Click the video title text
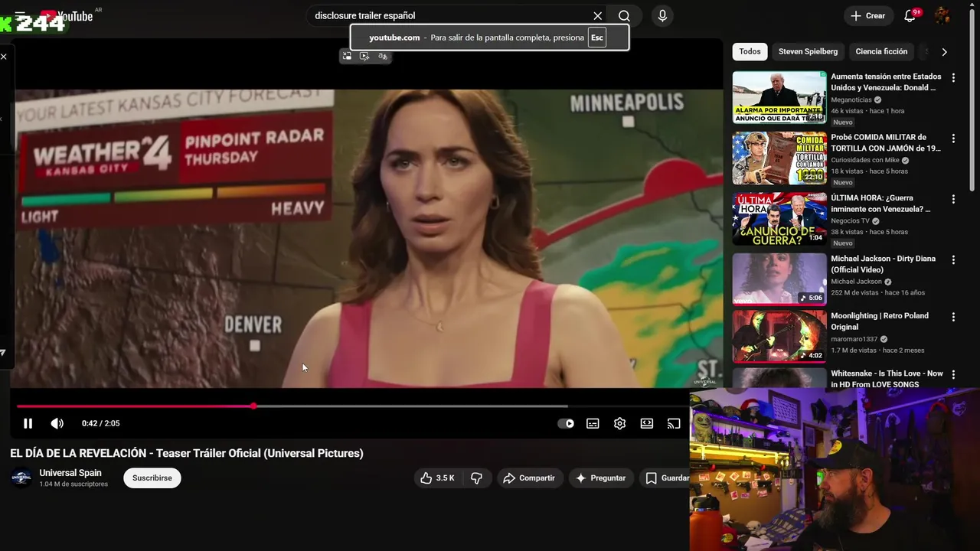 [x=187, y=453]
